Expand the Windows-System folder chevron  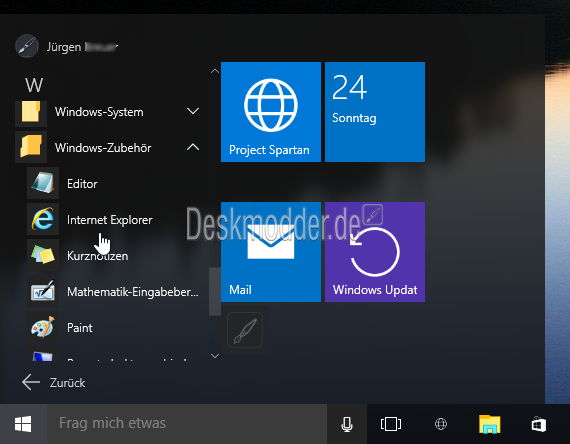(x=193, y=111)
